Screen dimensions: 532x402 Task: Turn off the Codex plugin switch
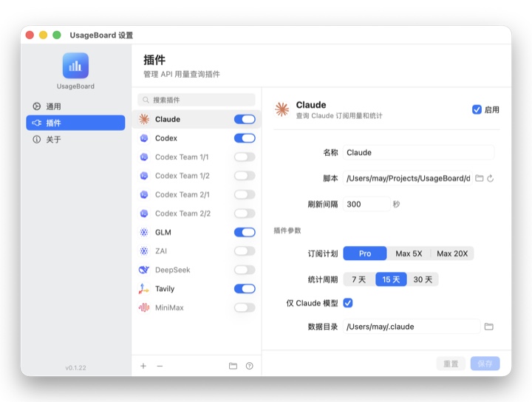click(x=245, y=138)
